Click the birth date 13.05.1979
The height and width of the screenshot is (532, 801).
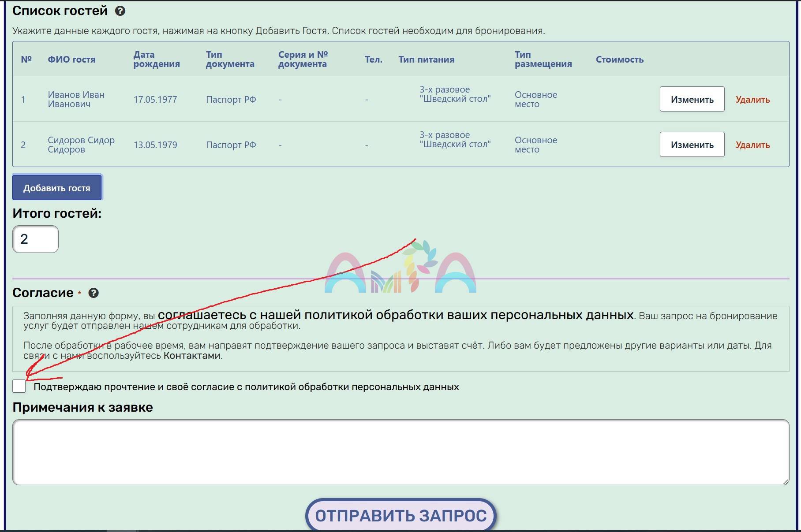[x=155, y=145]
